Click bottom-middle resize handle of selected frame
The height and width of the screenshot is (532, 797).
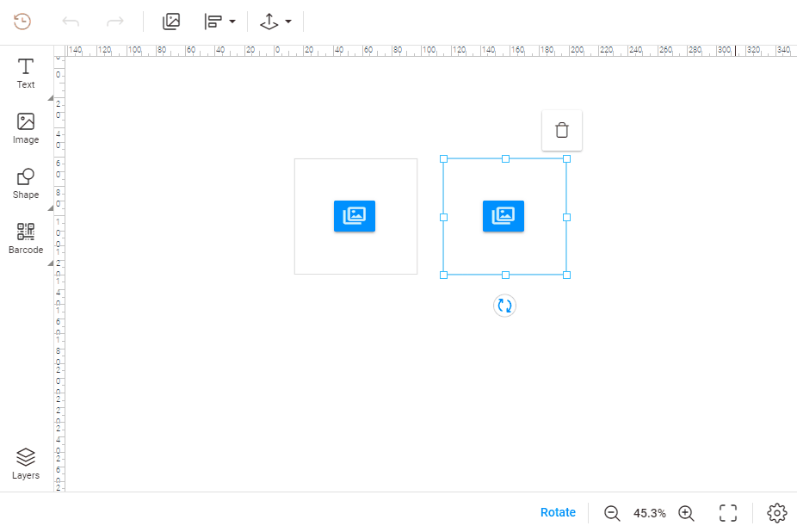[x=505, y=275]
